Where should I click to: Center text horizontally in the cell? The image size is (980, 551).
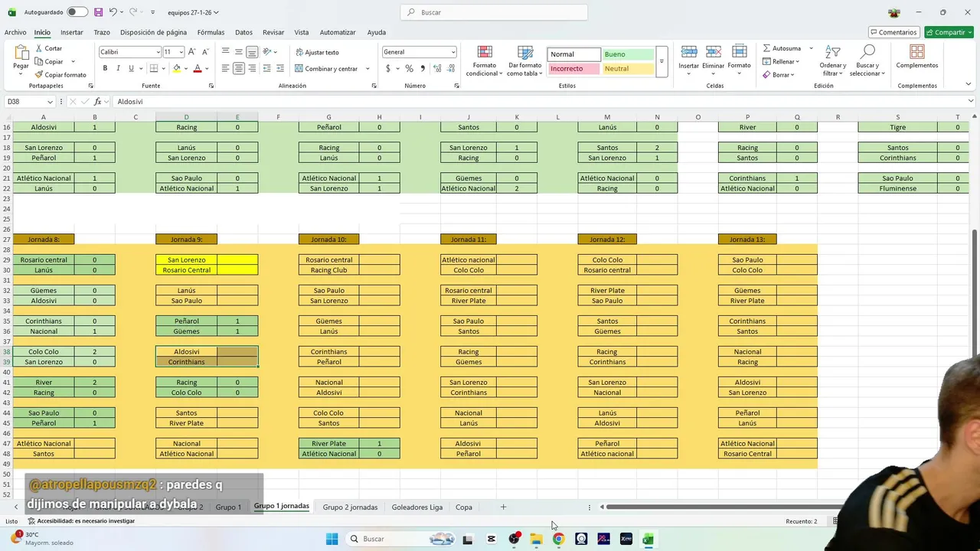239,68
